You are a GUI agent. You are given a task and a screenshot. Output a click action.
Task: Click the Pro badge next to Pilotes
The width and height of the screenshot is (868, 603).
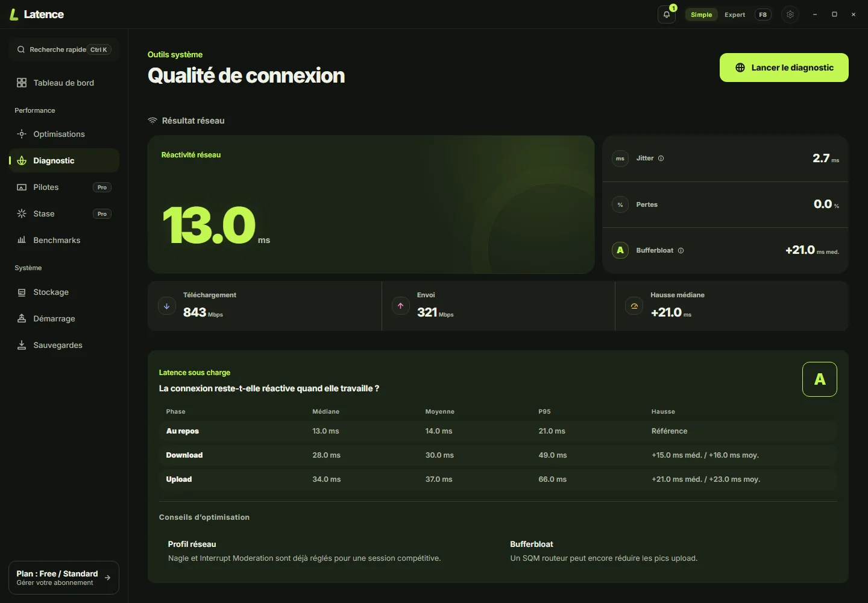[102, 188]
